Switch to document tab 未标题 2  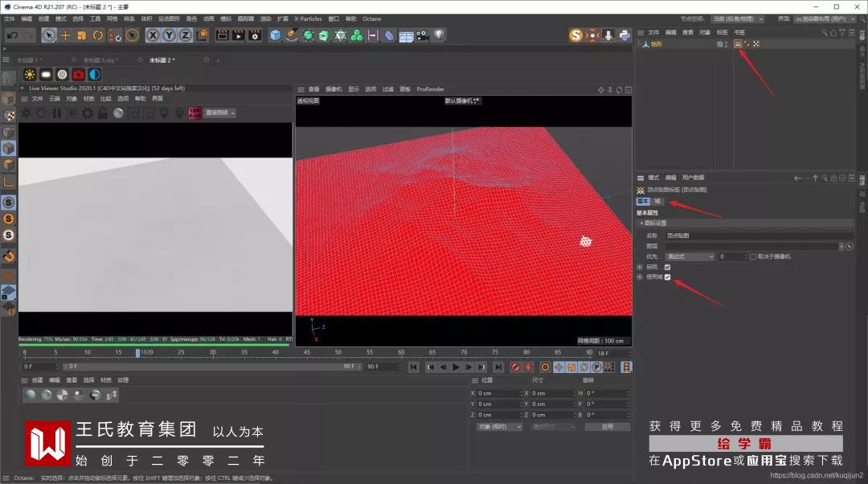162,59
